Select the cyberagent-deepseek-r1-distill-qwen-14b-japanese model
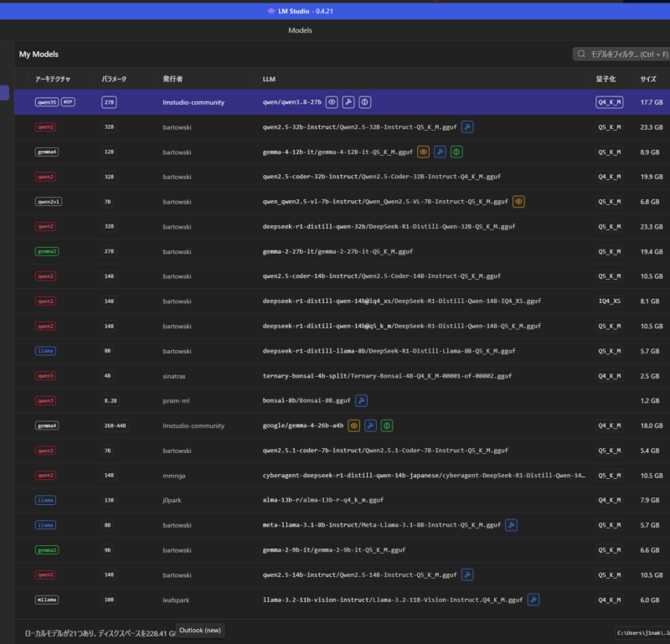 pyautogui.click(x=342, y=475)
